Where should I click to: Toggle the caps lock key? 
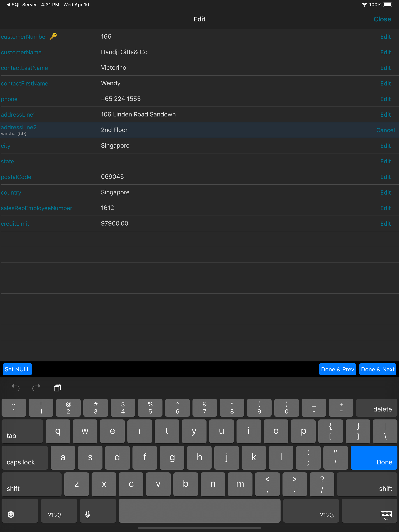tap(25, 457)
